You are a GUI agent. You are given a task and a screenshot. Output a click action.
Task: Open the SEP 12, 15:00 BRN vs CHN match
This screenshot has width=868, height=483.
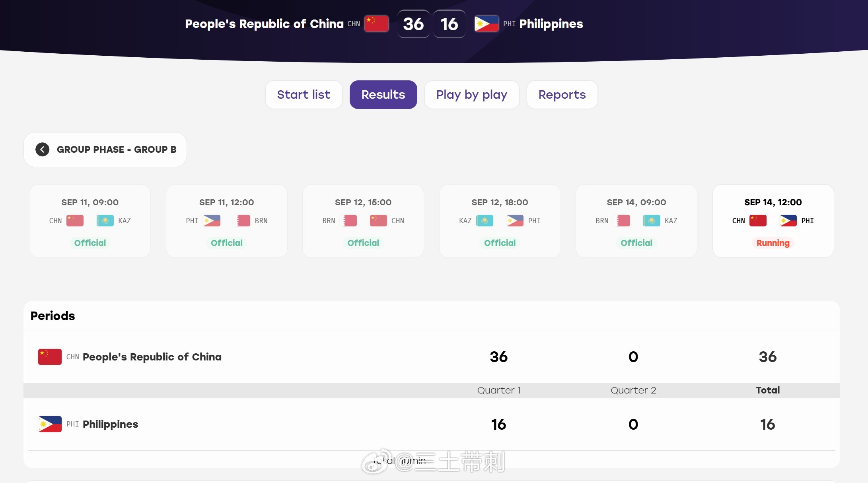(x=363, y=221)
